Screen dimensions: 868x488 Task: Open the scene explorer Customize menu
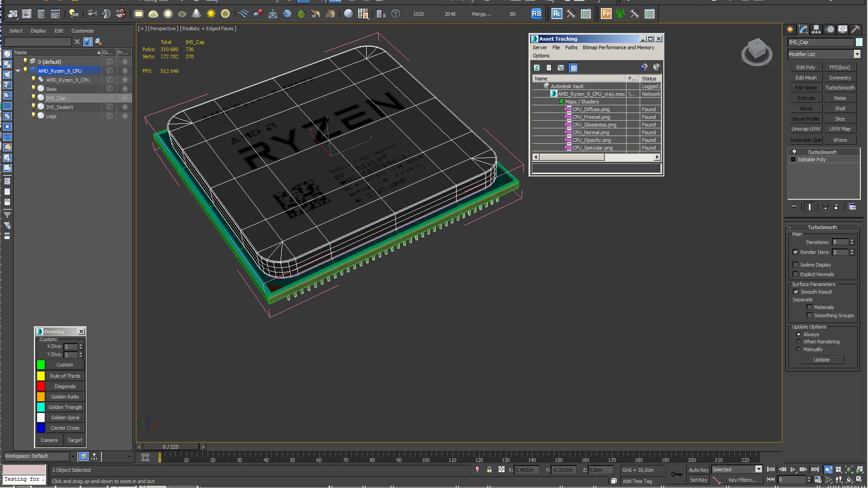[x=82, y=31]
